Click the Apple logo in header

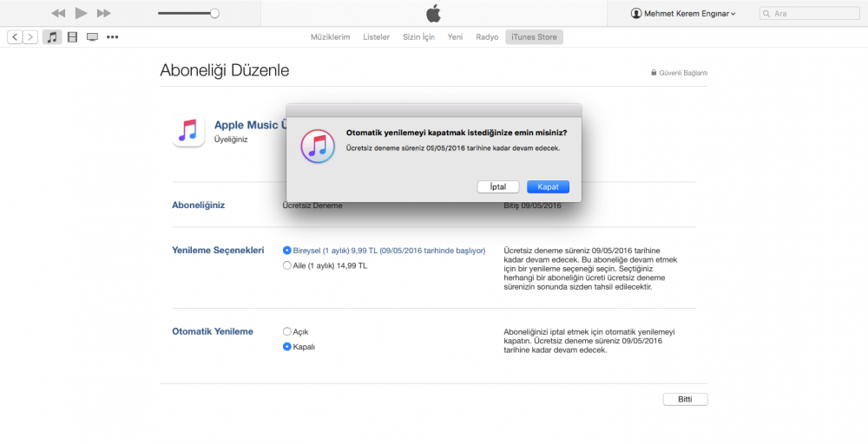tap(433, 13)
